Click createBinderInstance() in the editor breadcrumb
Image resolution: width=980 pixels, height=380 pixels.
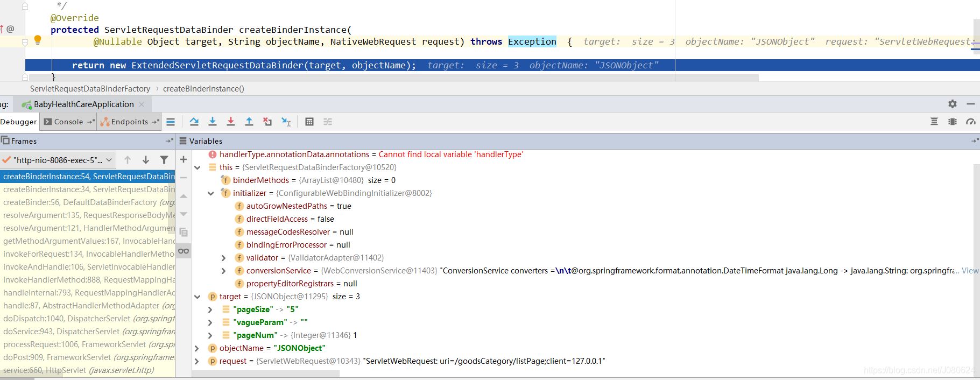pos(203,89)
